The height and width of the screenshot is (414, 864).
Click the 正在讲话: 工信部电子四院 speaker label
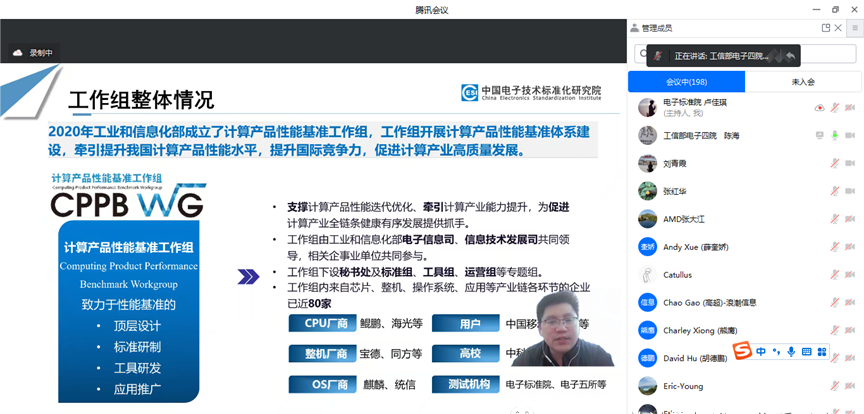[x=721, y=56]
